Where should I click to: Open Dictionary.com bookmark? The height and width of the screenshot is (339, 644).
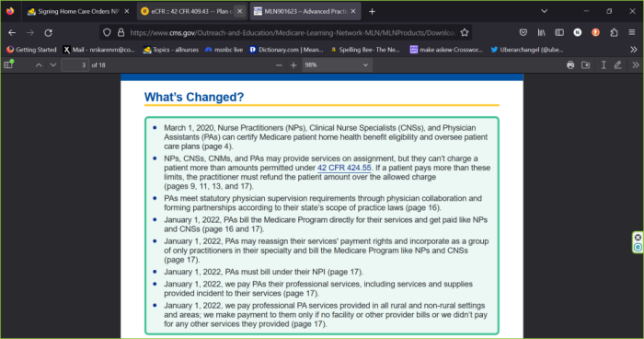pos(286,50)
